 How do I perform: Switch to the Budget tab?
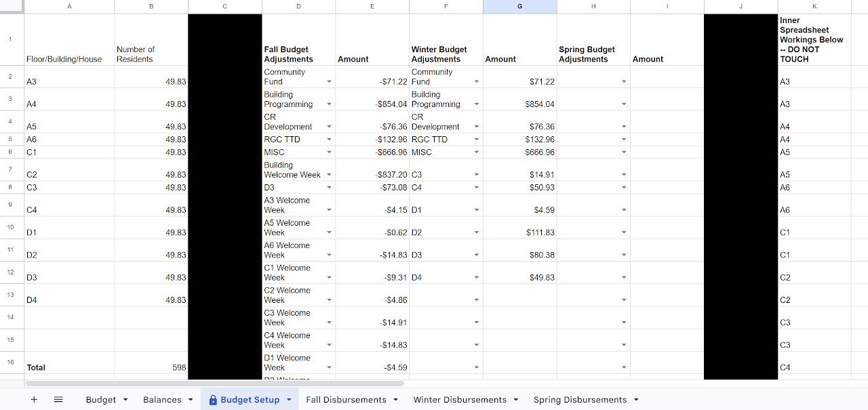coord(100,399)
